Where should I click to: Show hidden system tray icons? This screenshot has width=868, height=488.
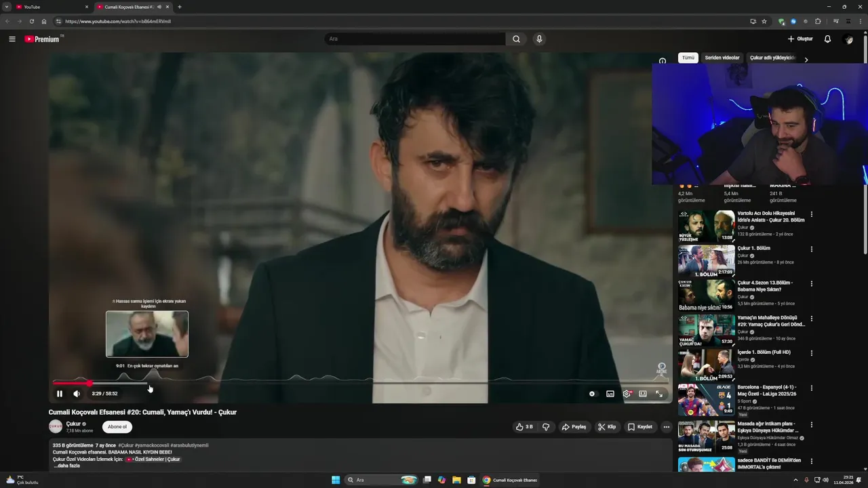pyautogui.click(x=795, y=480)
